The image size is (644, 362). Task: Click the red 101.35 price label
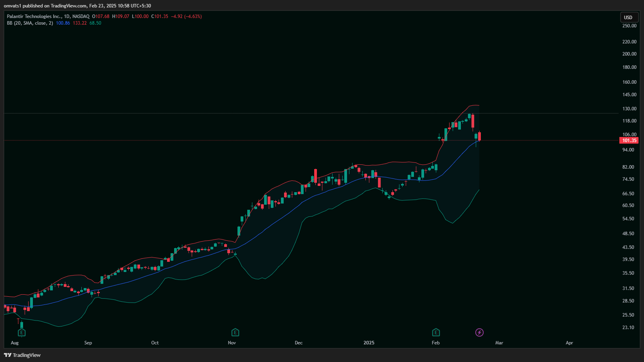point(629,140)
